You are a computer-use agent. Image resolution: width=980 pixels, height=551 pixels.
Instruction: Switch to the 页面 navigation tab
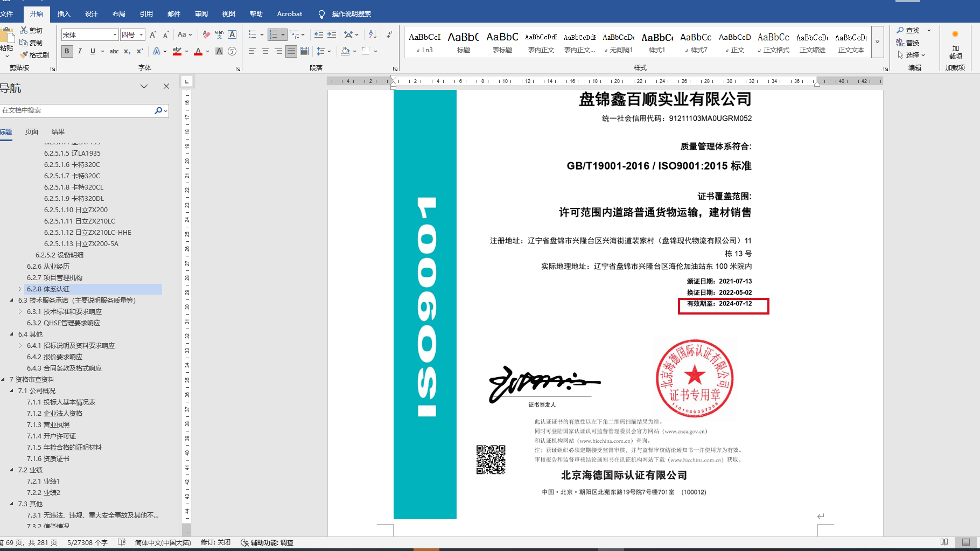32,131
